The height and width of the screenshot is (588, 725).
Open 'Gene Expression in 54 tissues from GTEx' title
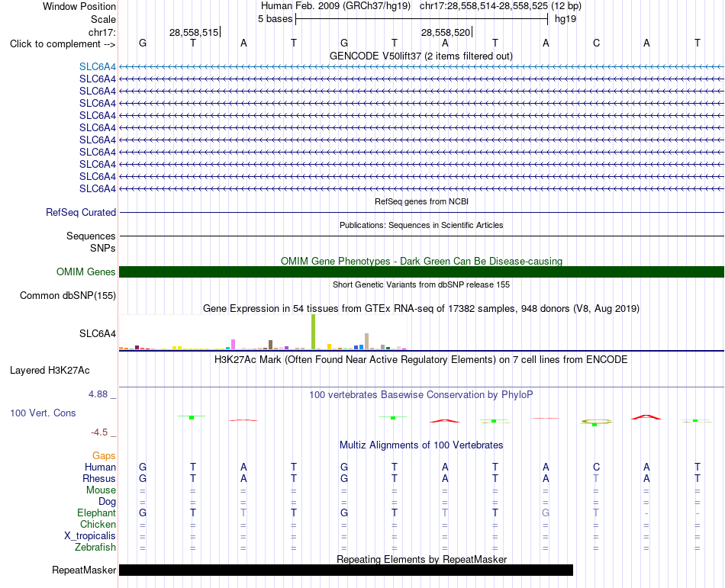421,309
